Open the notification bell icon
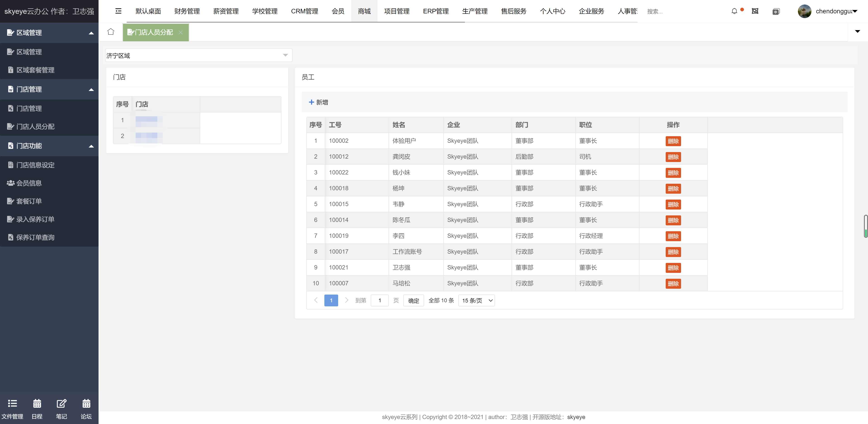This screenshot has width=868, height=424. 734,11
